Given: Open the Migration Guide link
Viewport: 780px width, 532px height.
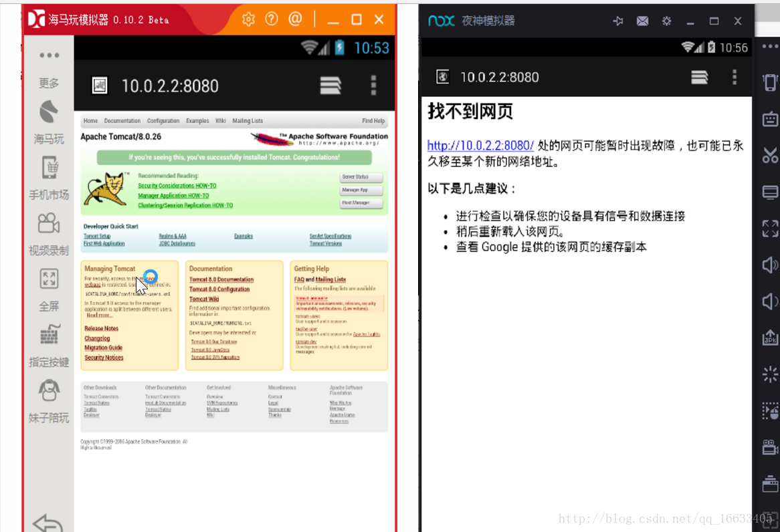Looking at the screenshot, I should (x=104, y=348).
